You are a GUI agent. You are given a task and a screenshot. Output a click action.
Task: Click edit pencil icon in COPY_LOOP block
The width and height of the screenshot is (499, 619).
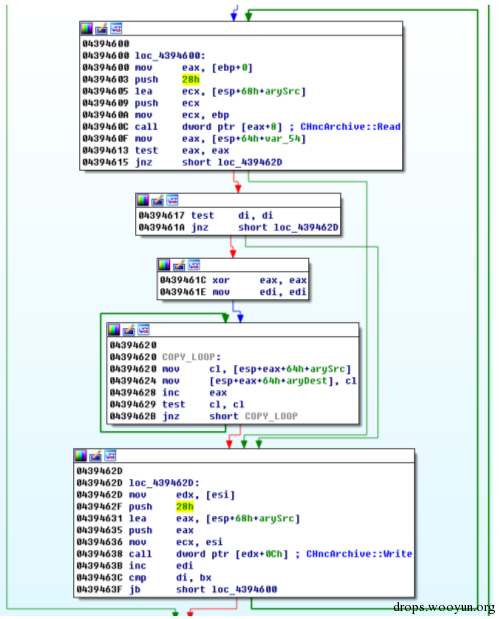point(128,329)
